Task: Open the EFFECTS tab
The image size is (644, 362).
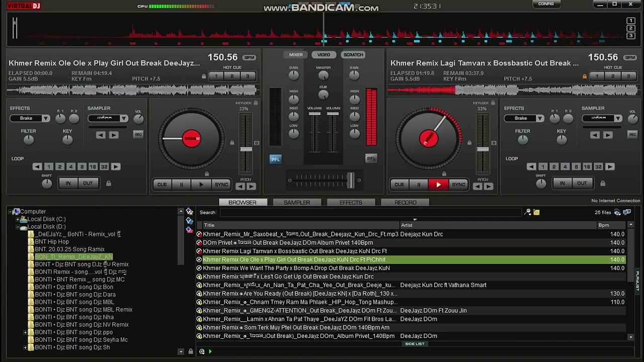Action: pos(351,203)
